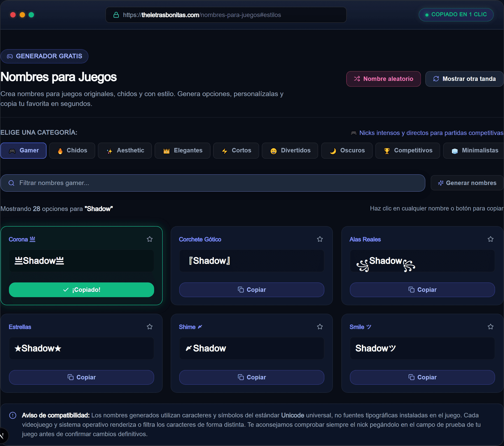Click the sparkle icon on Generar nombres
Image resolution: width=504 pixels, height=446 pixels.
(x=441, y=183)
